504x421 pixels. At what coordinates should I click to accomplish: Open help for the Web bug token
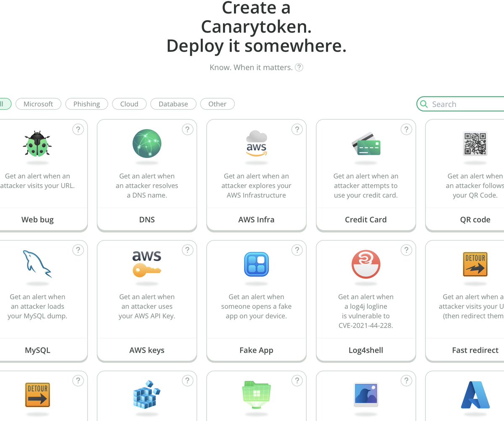point(78,130)
